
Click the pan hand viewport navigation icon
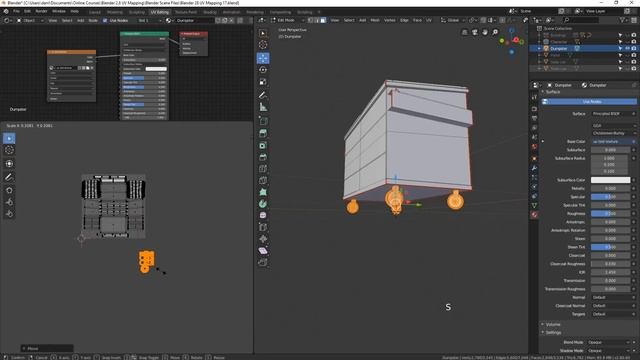coord(484,32)
